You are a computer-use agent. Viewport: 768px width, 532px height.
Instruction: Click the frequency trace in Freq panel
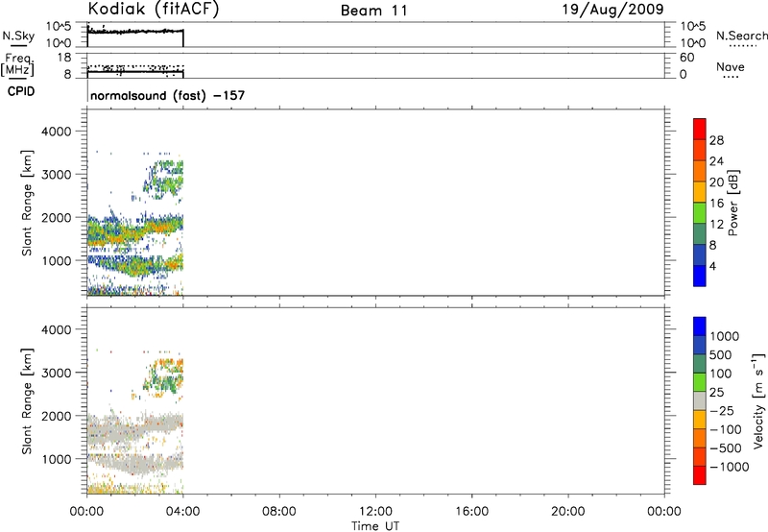[135, 71]
